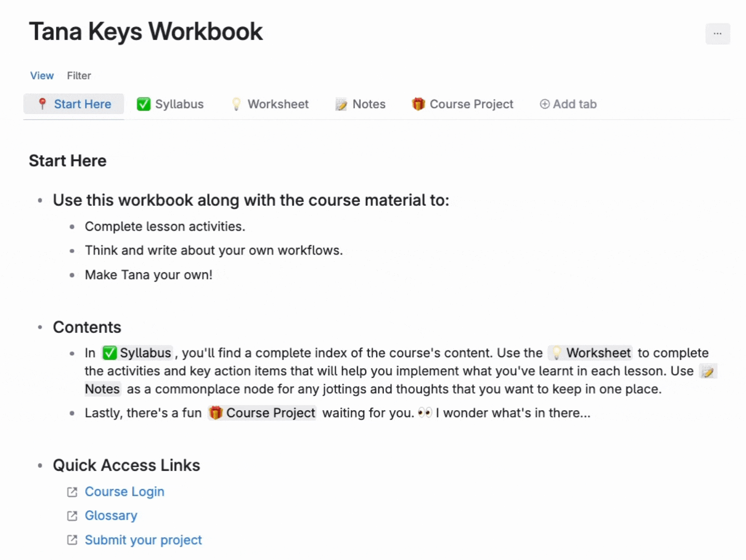The width and height of the screenshot is (746, 560).
Task: Click the lightbulb icon on Worksheet tab
Action: (x=237, y=104)
